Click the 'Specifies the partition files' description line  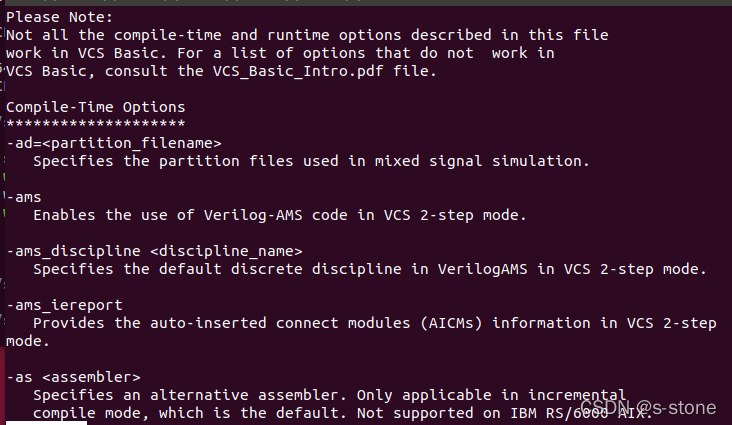[x=311, y=161]
